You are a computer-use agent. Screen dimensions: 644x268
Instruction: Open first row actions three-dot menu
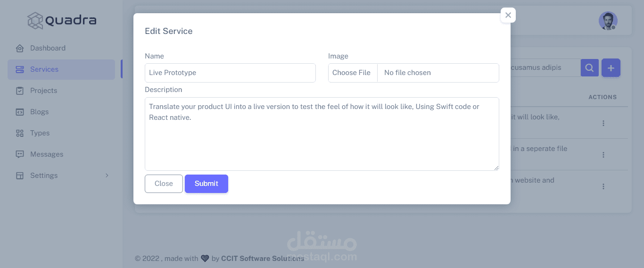[603, 123]
